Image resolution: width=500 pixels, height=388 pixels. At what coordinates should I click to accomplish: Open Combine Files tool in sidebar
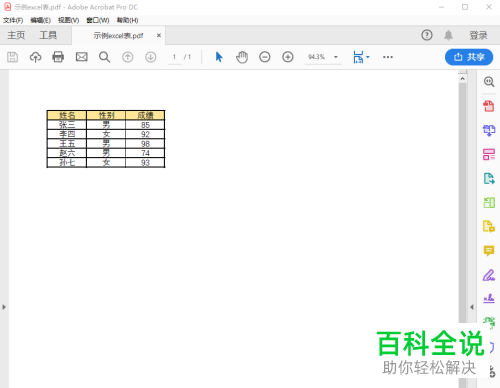(489, 130)
